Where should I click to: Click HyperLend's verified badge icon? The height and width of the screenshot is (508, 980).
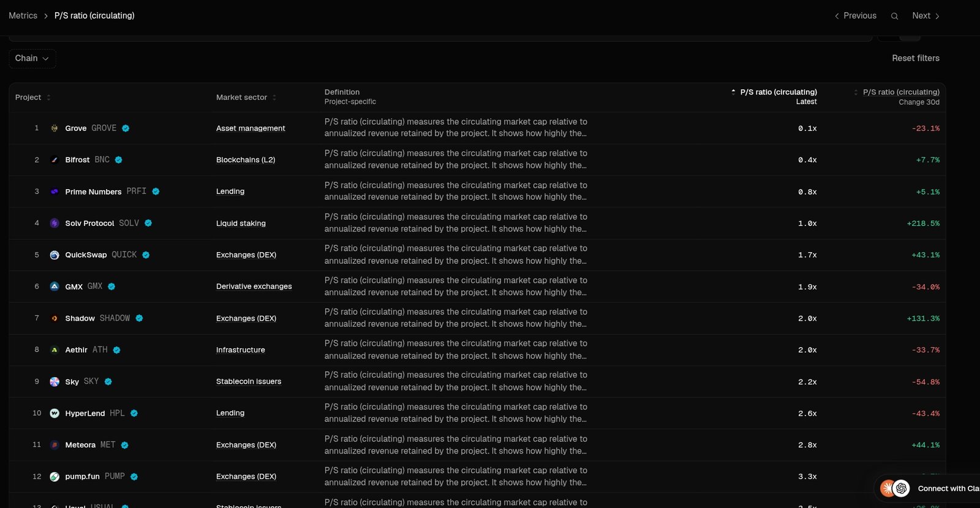[134, 413]
